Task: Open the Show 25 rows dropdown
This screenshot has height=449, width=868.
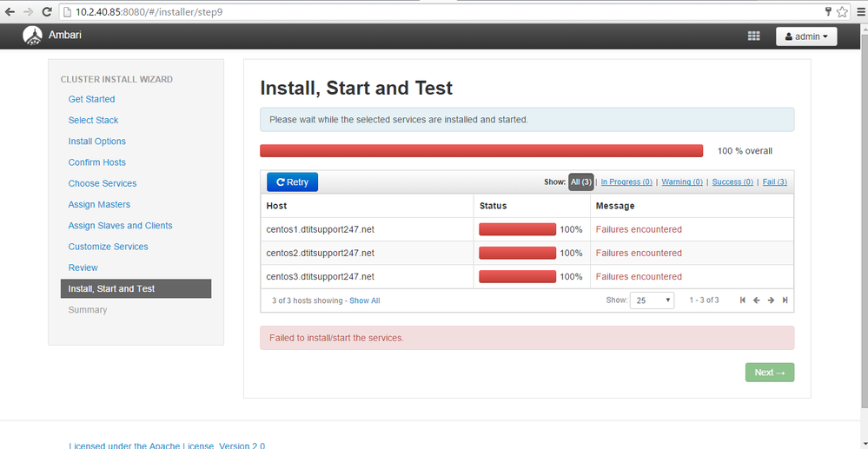Action: [653, 300]
